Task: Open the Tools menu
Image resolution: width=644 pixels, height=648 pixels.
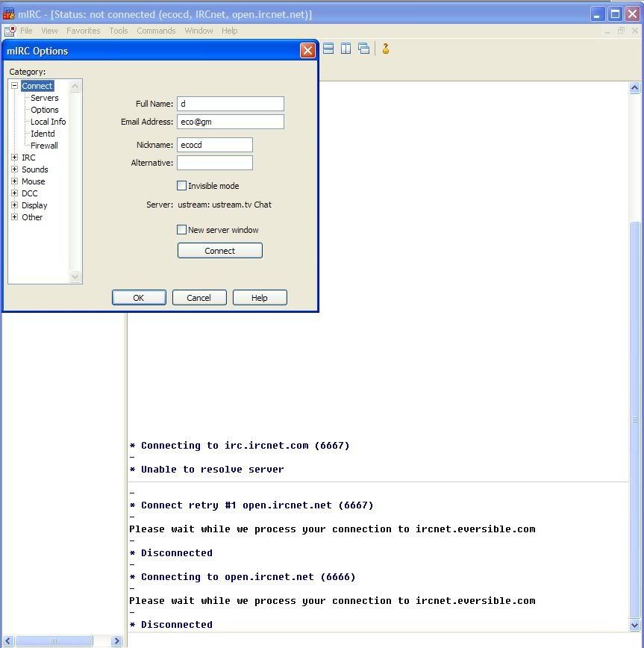Action: point(119,31)
